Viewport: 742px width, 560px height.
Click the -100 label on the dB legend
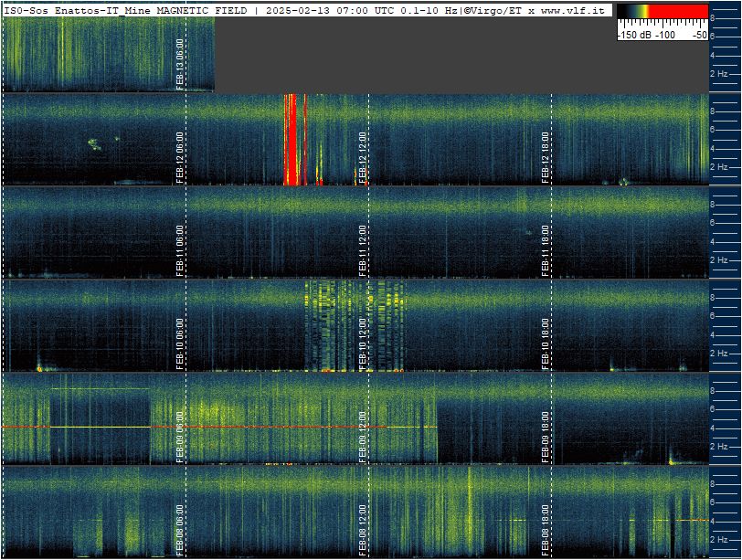(665, 35)
